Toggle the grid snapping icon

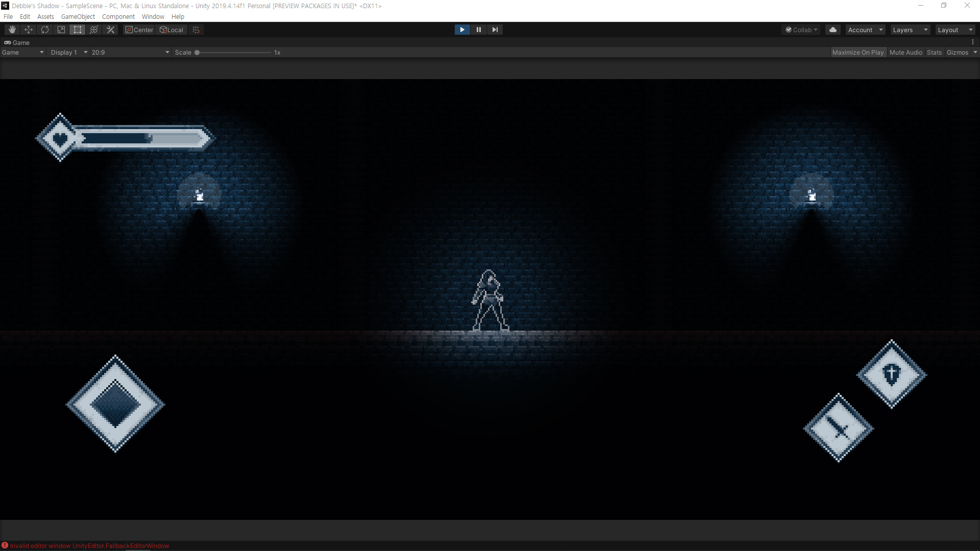click(196, 30)
